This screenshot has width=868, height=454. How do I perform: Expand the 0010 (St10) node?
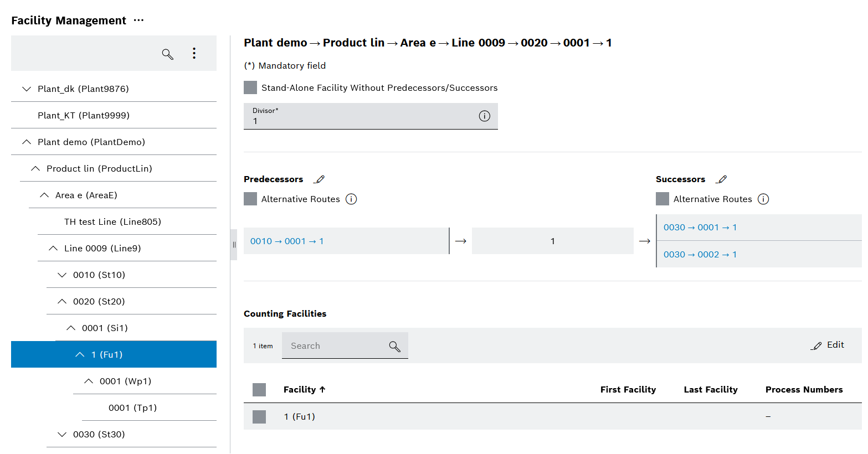click(61, 274)
